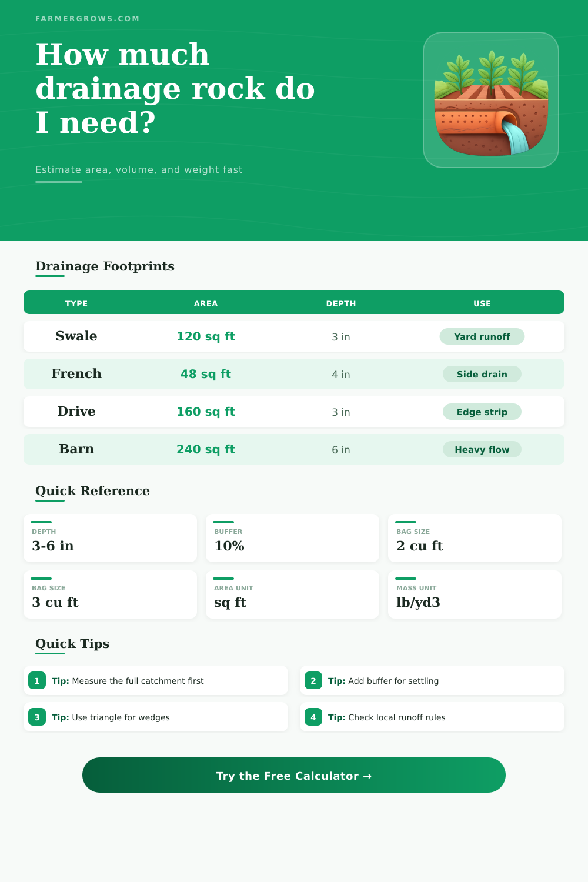Click the Swale depth 3 in value

(x=341, y=337)
